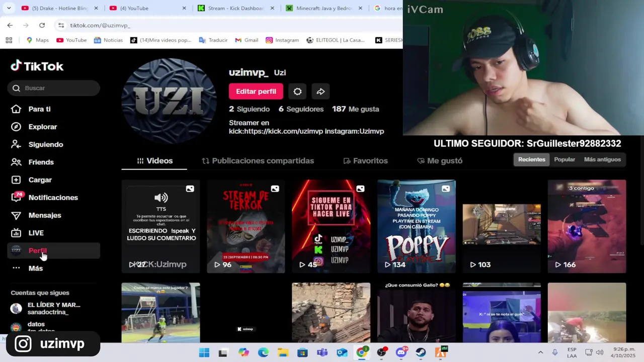The image size is (644, 362).
Task: Sort videos by Más antiguos
Action: tap(602, 159)
